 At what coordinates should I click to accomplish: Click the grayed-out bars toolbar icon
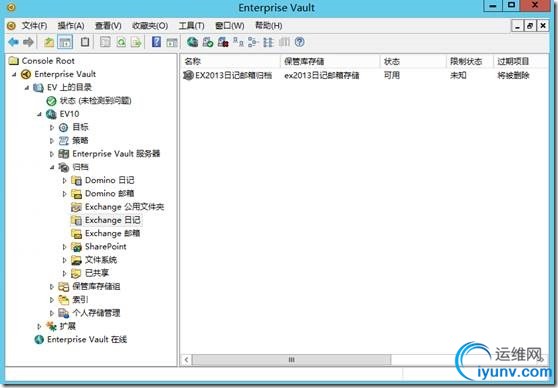pyautogui.click(x=284, y=42)
